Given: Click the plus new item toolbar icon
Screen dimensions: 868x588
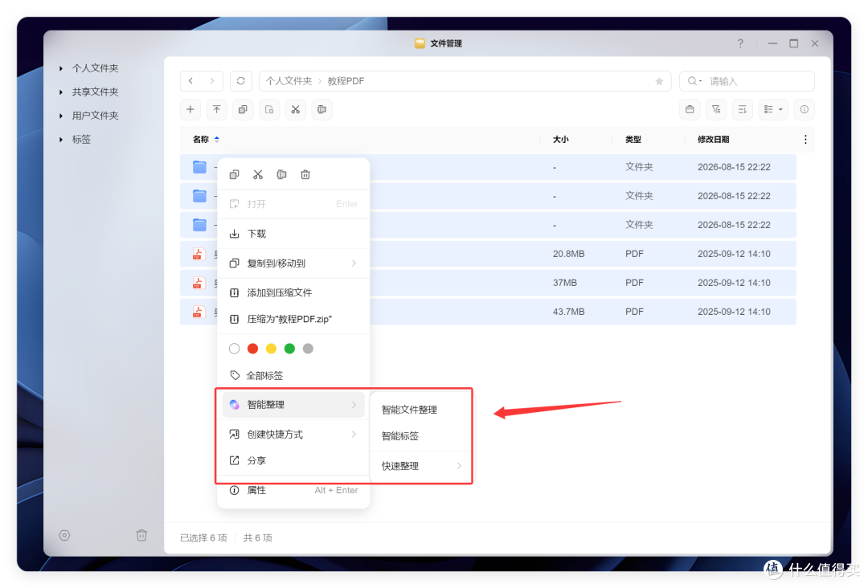Looking at the screenshot, I should (x=190, y=109).
